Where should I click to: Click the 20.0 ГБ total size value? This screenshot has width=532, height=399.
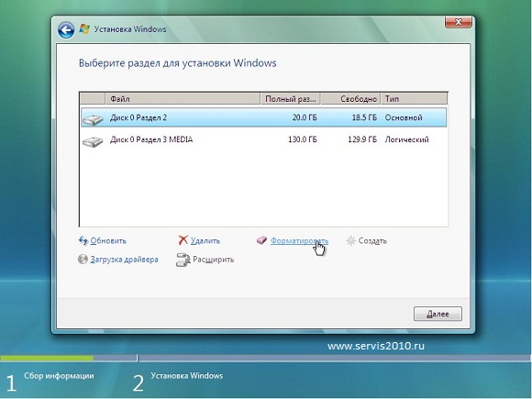305,117
